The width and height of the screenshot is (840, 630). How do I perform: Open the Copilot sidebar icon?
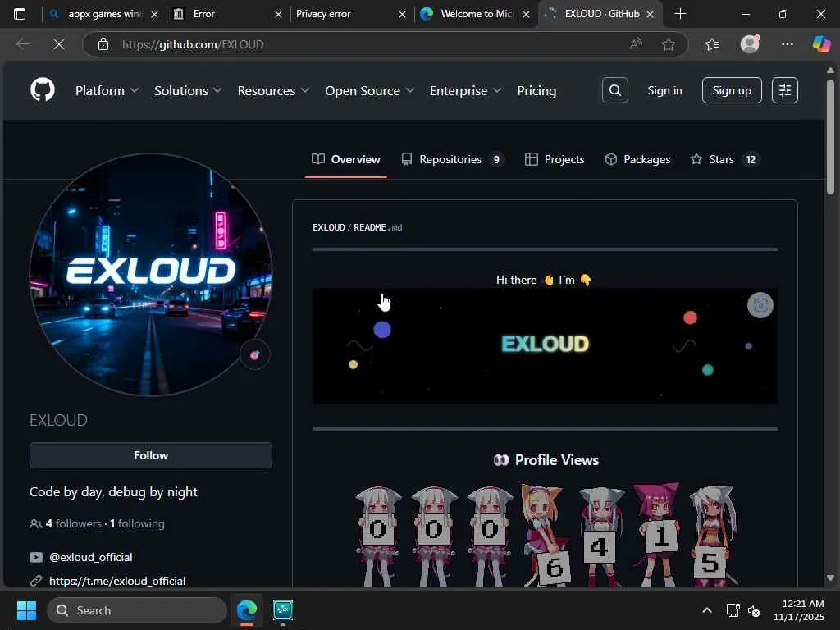821,44
